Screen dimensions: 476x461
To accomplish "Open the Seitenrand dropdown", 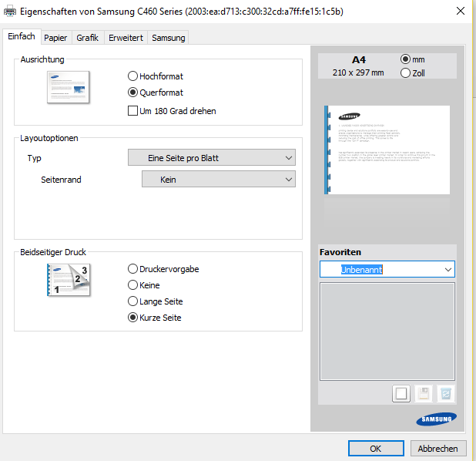I will pyautogui.click(x=219, y=179).
